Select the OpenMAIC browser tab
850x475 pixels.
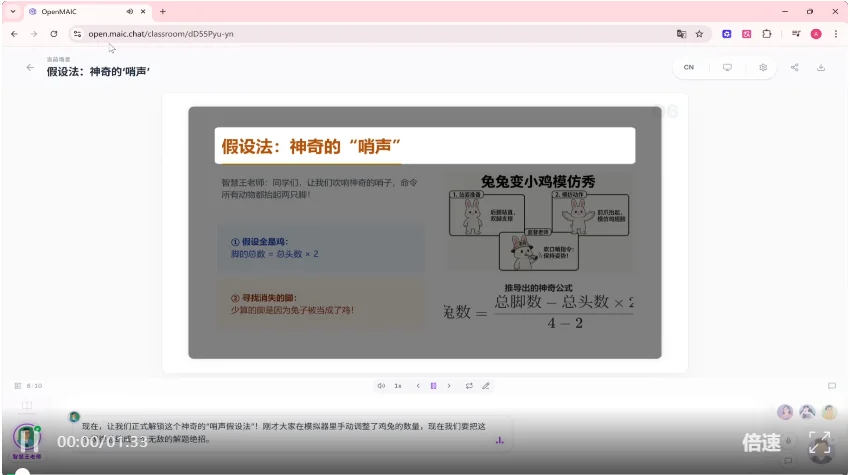pos(87,11)
